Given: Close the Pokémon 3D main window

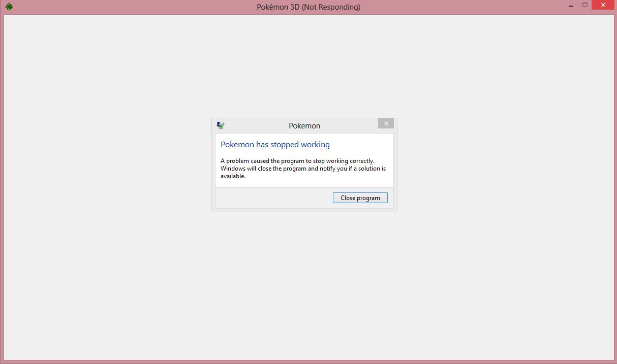Looking at the screenshot, I should (x=603, y=5).
